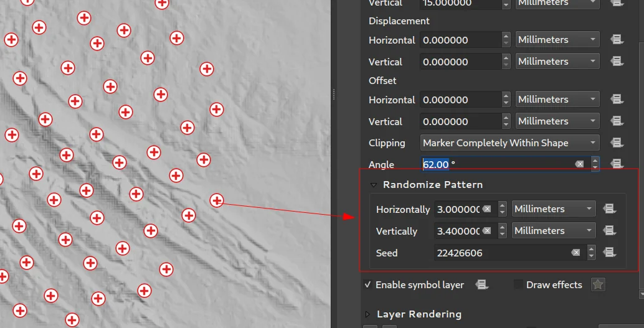Open the draw effects customize star button
The height and width of the screenshot is (328, 644).
pos(598,285)
